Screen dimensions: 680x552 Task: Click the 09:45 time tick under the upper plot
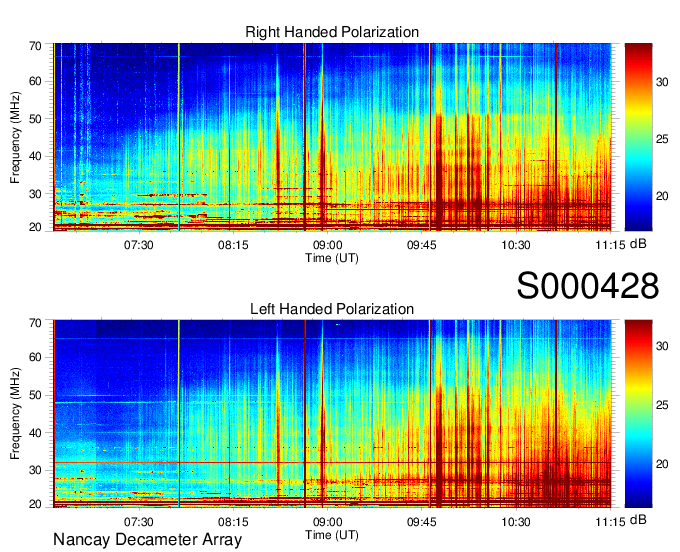point(422,245)
